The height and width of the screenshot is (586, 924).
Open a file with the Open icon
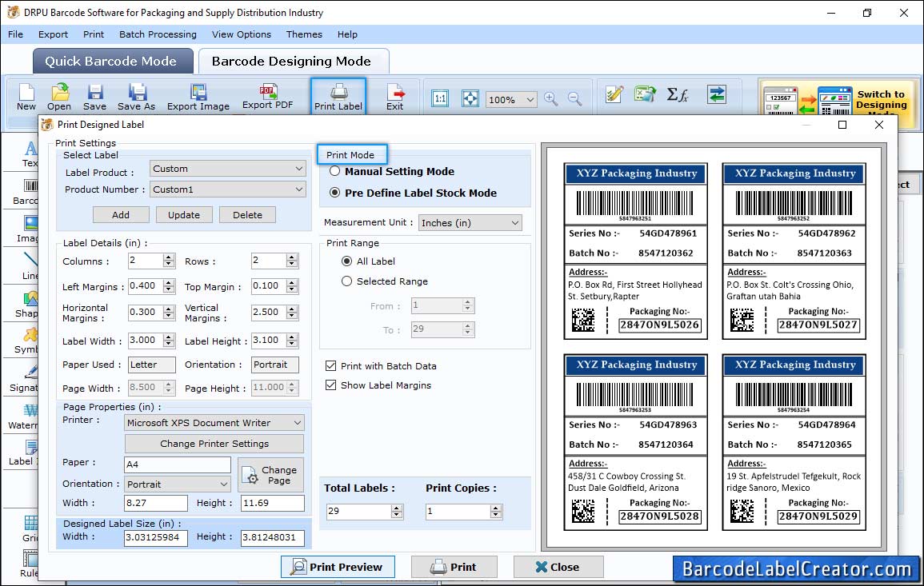[59, 98]
